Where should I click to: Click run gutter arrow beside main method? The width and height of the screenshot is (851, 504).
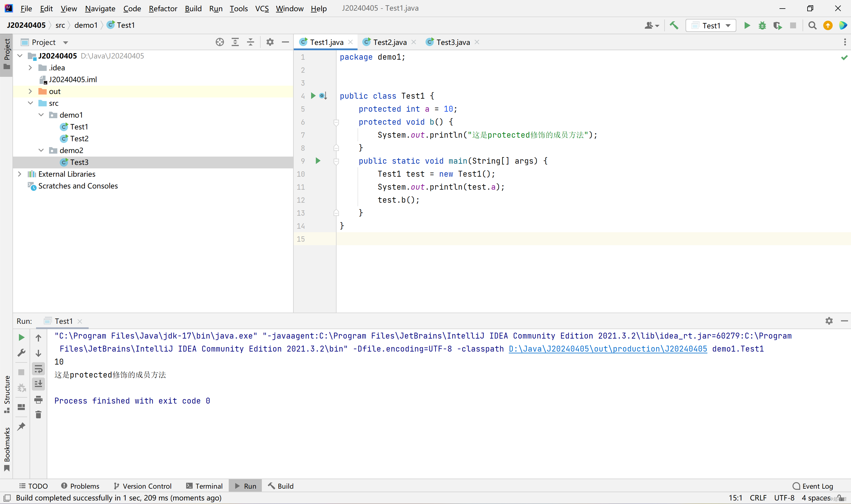tap(318, 161)
